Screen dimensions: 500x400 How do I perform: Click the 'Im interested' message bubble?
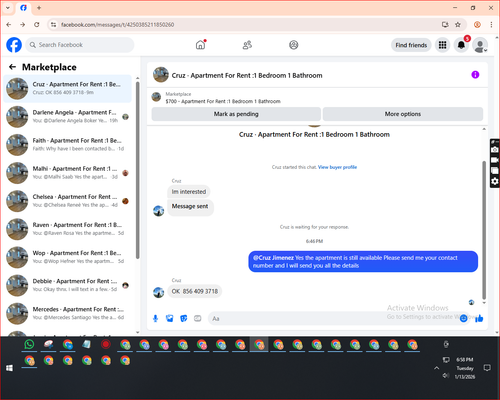click(x=189, y=192)
